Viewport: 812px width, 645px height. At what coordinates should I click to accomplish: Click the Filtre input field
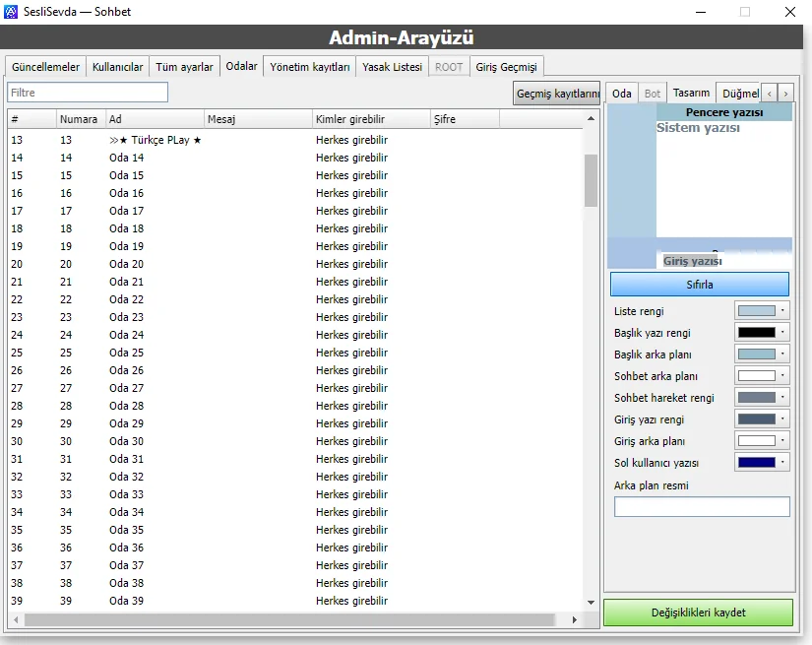88,93
